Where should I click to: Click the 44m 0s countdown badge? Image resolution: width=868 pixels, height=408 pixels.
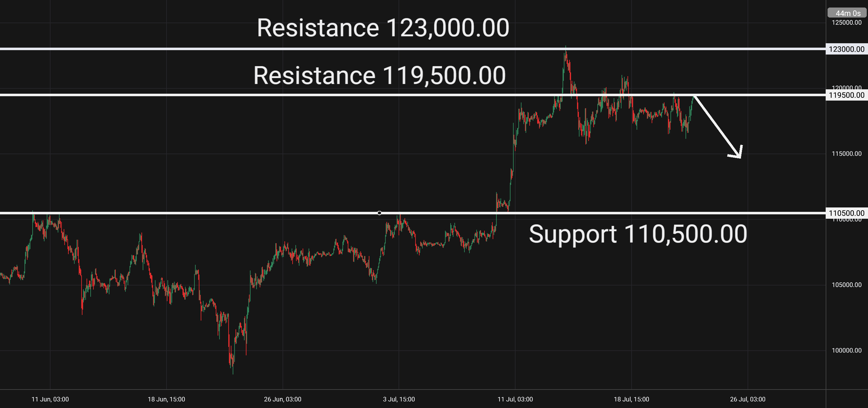click(x=847, y=13)
